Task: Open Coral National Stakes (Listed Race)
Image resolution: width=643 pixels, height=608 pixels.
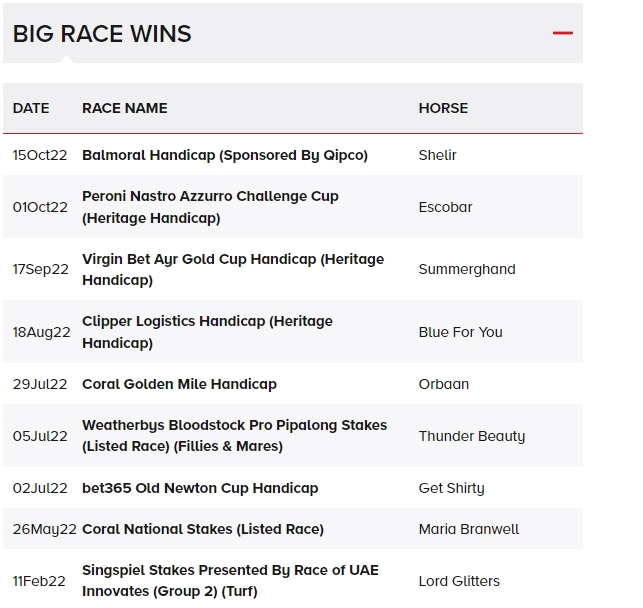Action: 203,529
